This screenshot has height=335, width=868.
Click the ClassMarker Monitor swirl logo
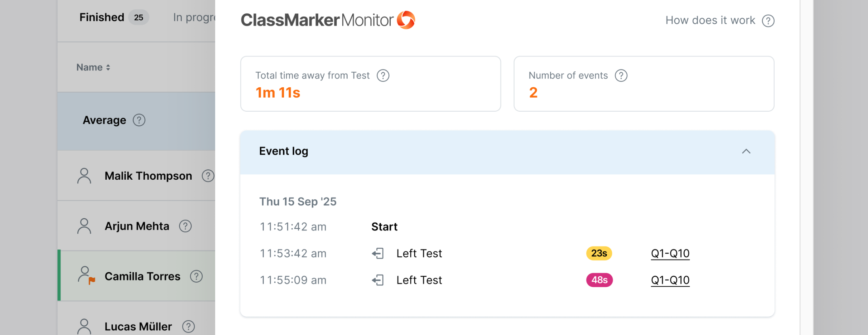click(406, 20)
